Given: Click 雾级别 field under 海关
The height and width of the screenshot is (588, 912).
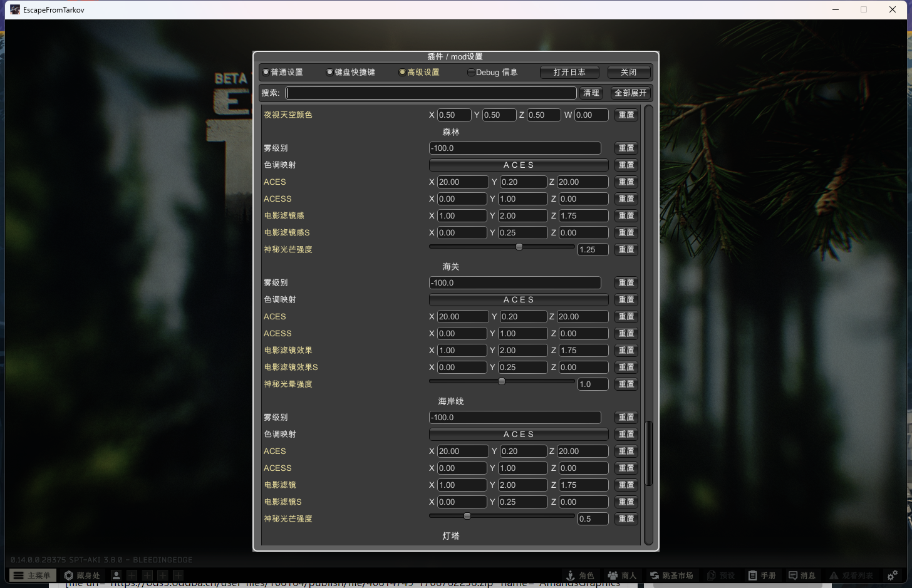Looking at the screenshot, I should [515, 282].
